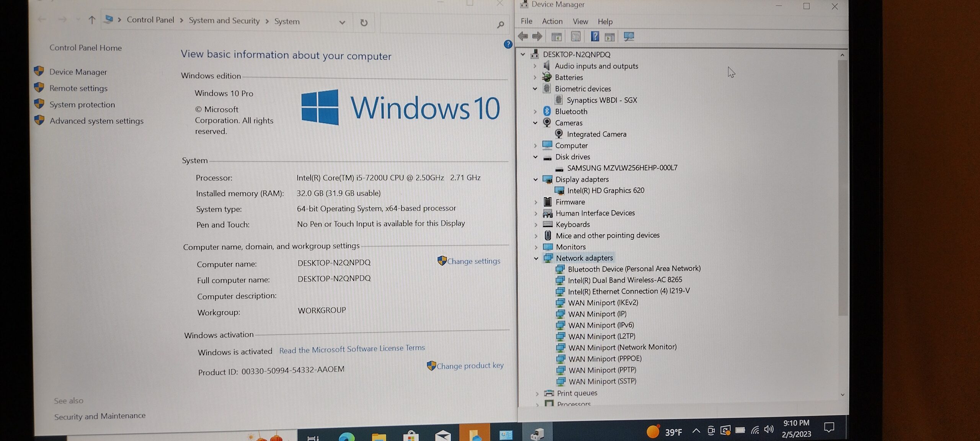The height and width of the screenshot is (441, 980).
Task: Select Bluetooth Device (Personal Area Network)
Action: point(634,269)
